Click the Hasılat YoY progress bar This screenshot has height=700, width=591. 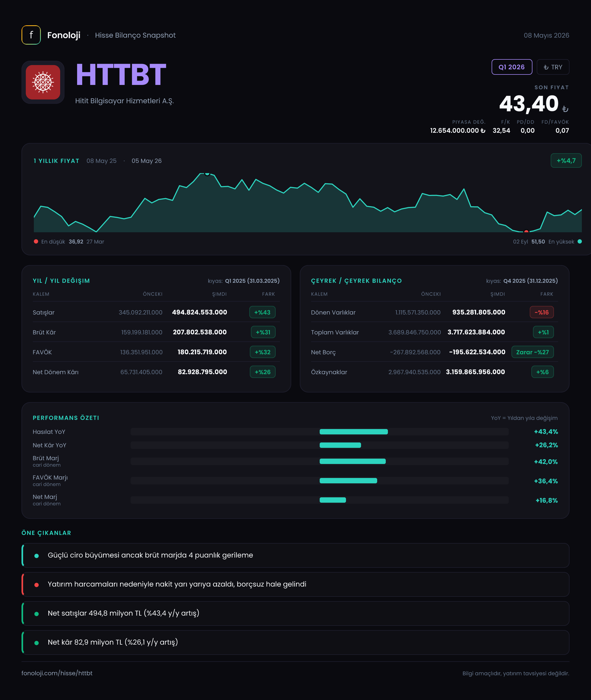[x=319, y=431]
